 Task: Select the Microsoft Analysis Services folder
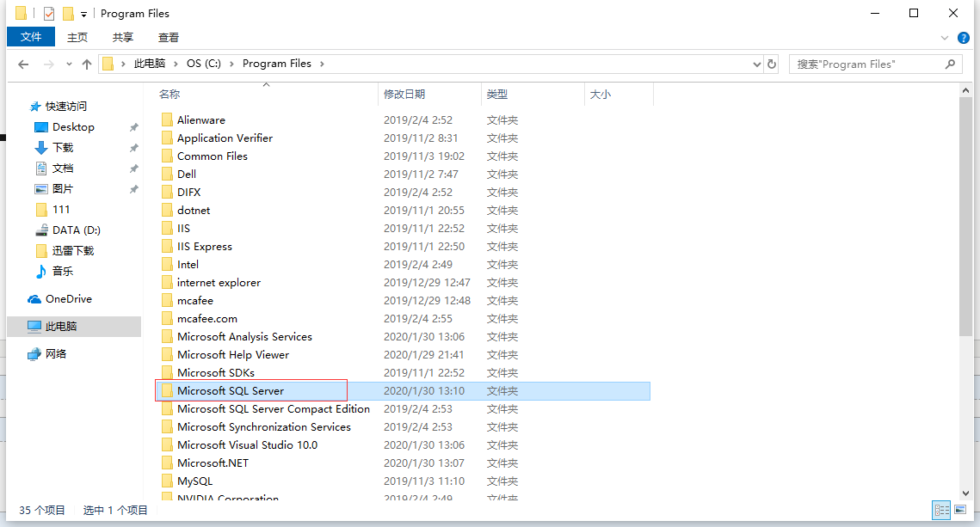(244, 337)
